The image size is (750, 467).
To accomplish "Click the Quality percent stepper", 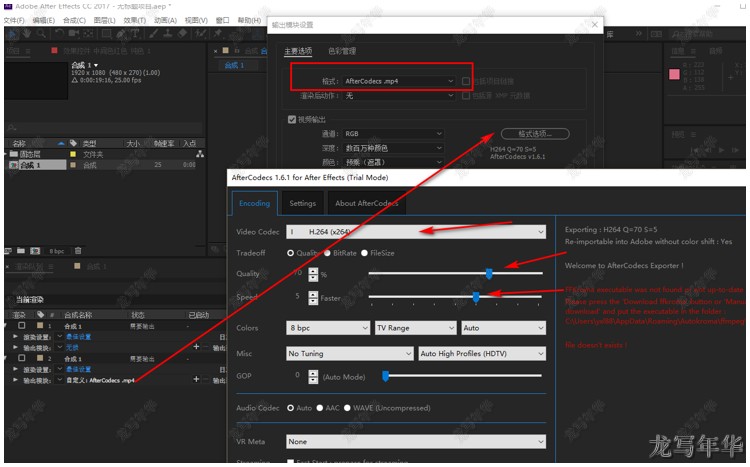I will pyautogui.click(x=313, y=274).
